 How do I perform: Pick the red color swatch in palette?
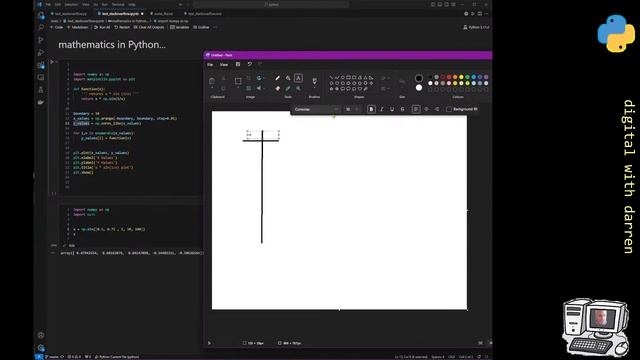click(x=449, y=77)
